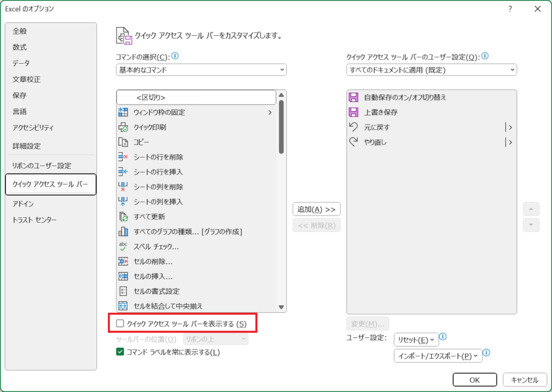The height and width of the screenshot is (392, 552).
Task: Click the 元に戻す undo arrow icon
Action: tap(354, 127)
